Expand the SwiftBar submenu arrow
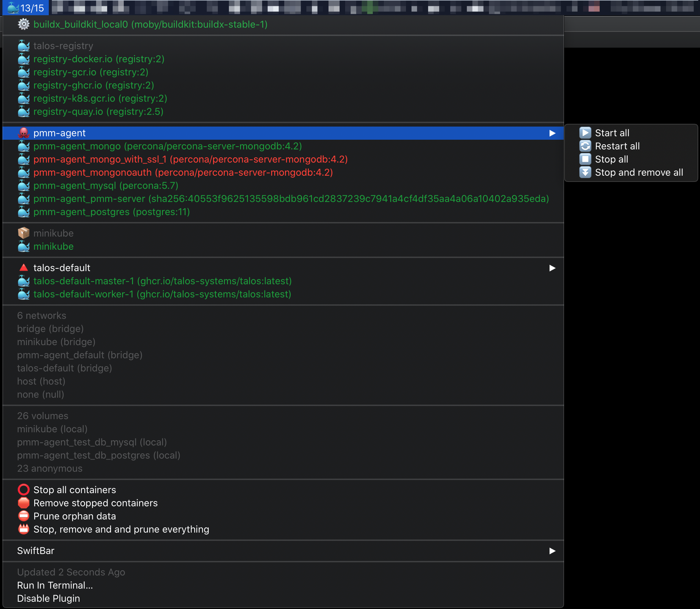This screenshot has height=609, width=700. click(552, 551)
